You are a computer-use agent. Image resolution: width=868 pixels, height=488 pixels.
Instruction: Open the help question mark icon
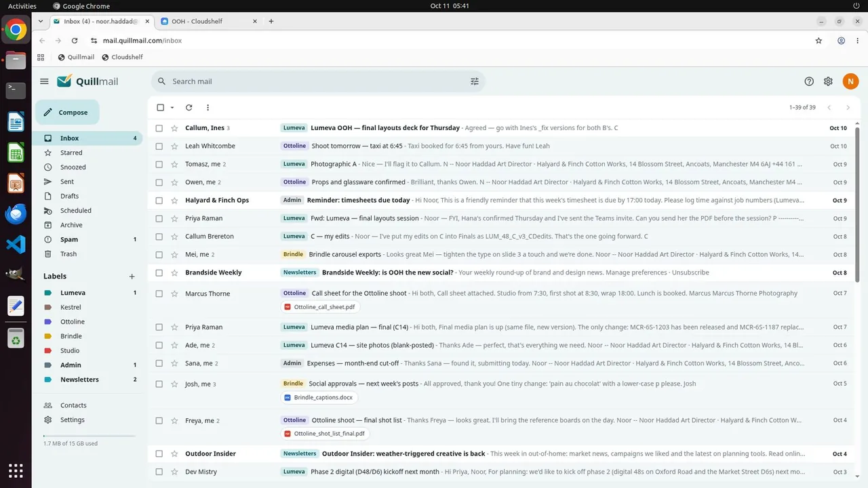[x=809, y=81]
